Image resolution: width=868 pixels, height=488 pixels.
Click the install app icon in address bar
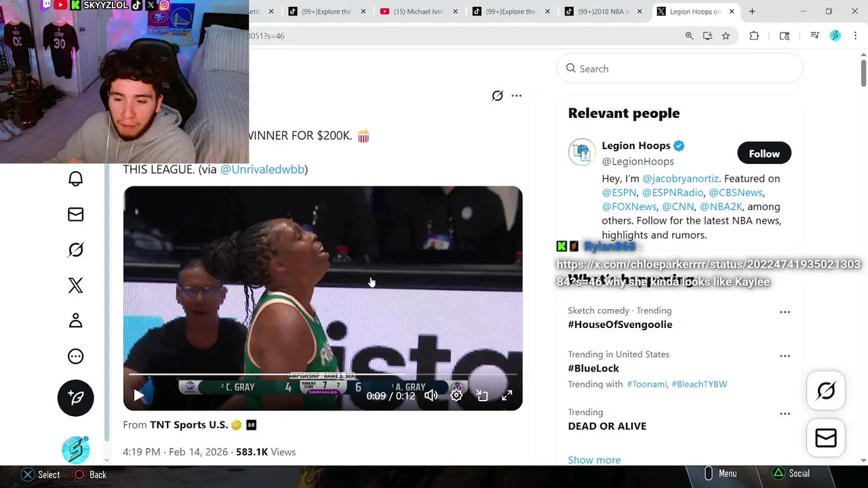[x=708, y=36]
